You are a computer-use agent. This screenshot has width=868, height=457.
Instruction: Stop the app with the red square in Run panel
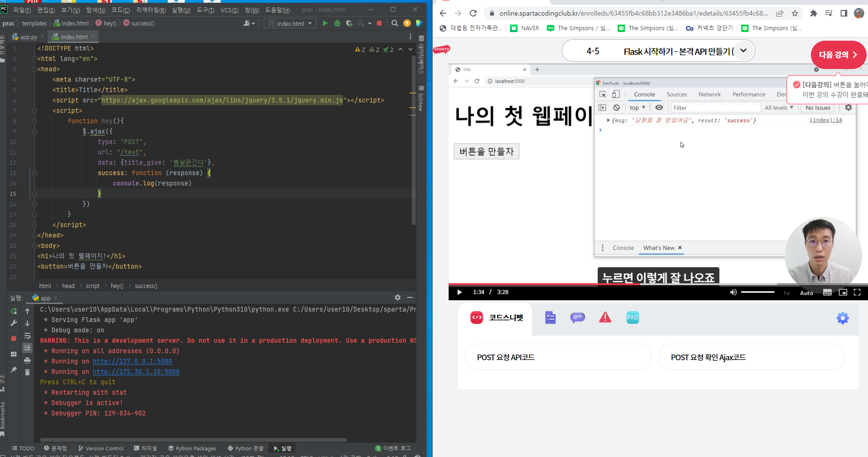tap(14, 339)
